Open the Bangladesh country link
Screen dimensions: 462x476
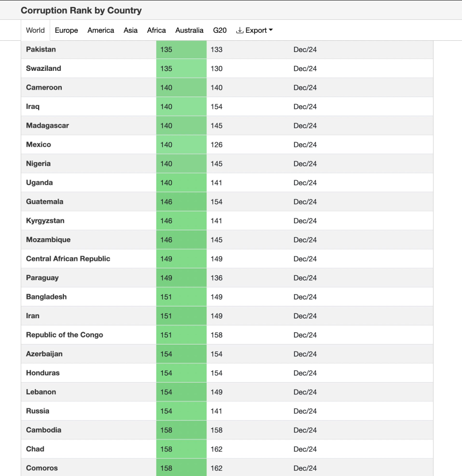(46, 297)
